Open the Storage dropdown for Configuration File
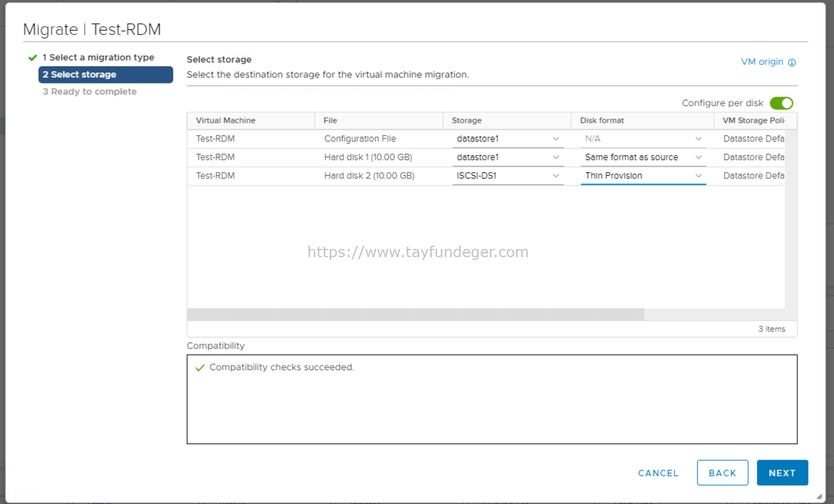834x504 pixels. coord(556,138)
